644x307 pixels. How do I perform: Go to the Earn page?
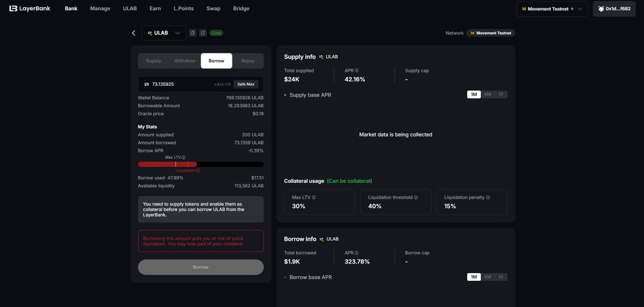click(155, 9)
